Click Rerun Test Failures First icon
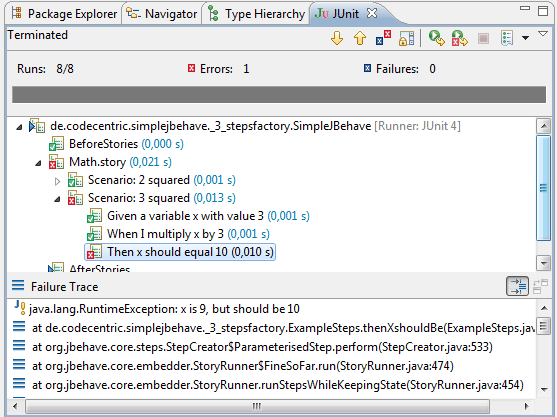 [x=459, y=38]
